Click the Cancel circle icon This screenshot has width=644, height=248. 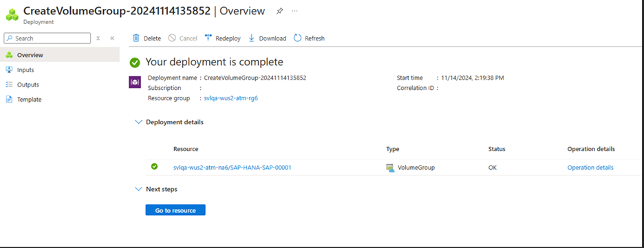click(173, 38)
